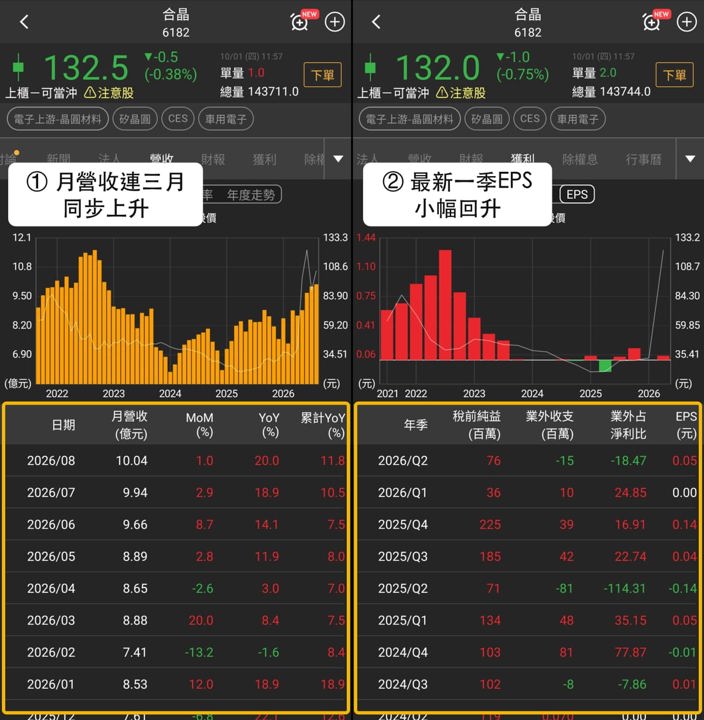Tap the 注意股 warning icon in left panel

[90, 93]
